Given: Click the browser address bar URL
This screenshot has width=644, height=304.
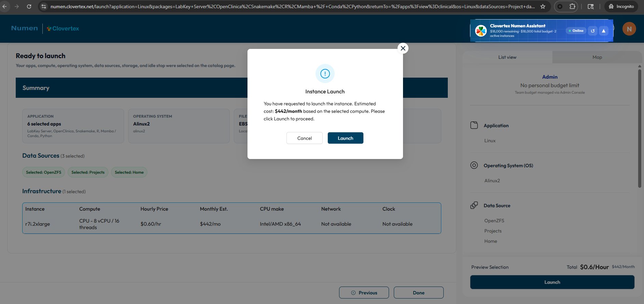Looking at the screenshot, I should 293,6.
